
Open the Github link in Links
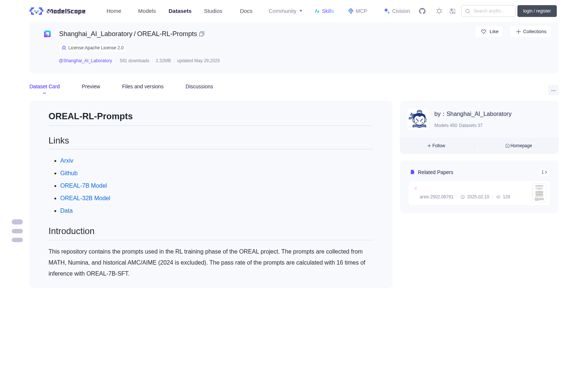[x=69, y=173]
